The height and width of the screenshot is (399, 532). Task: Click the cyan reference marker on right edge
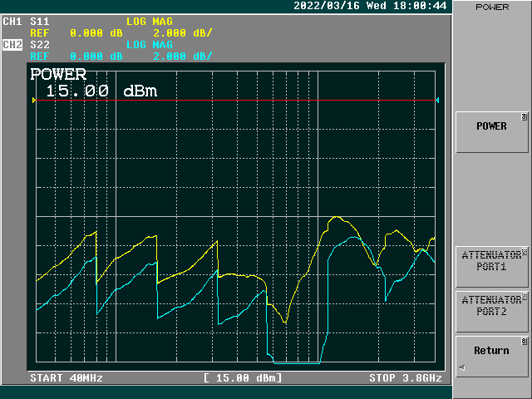coord(437,100)
